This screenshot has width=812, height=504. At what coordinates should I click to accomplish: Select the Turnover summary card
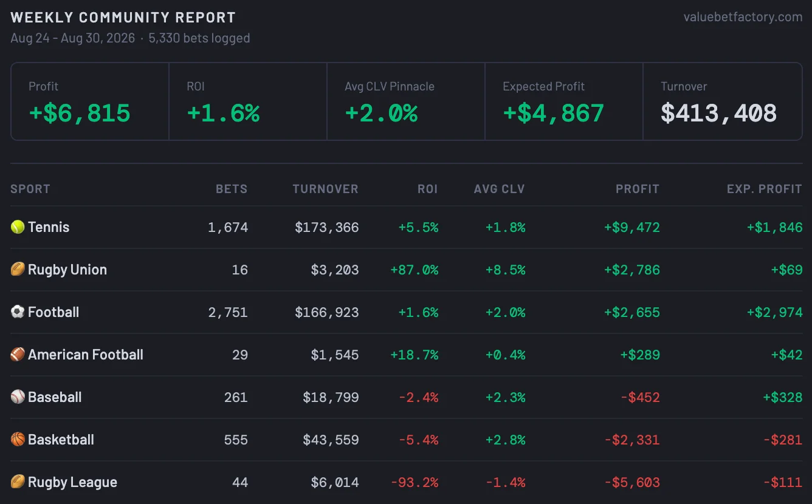[x=723, y=101]
